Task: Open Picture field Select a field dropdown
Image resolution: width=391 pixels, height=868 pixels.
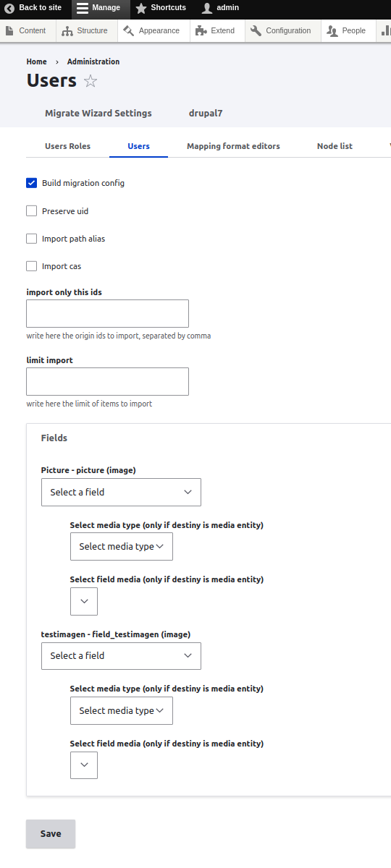Action: (121, 492)
